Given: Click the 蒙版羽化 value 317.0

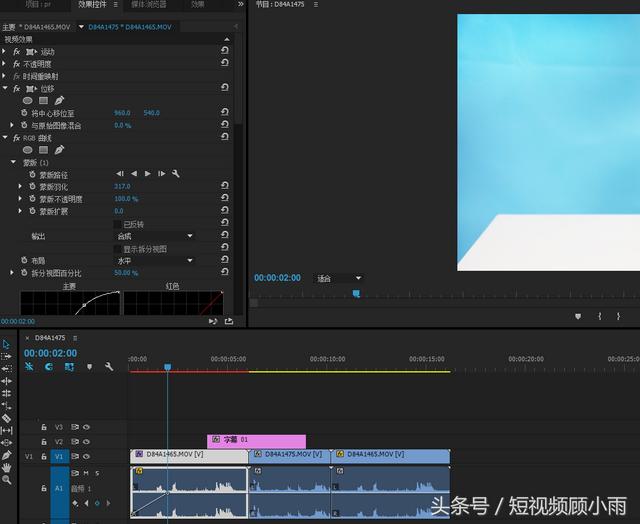Looking at the screenshot, I should (122, 187).
